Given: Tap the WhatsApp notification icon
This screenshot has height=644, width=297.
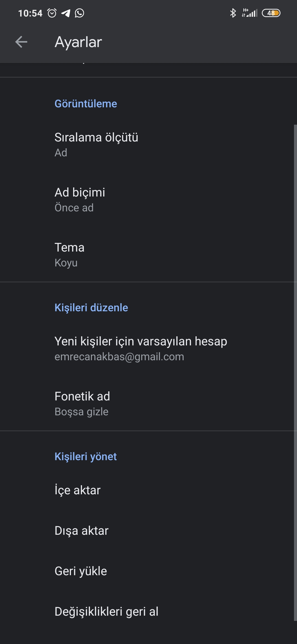Looking at the screenshot, I should coord(79,13).
